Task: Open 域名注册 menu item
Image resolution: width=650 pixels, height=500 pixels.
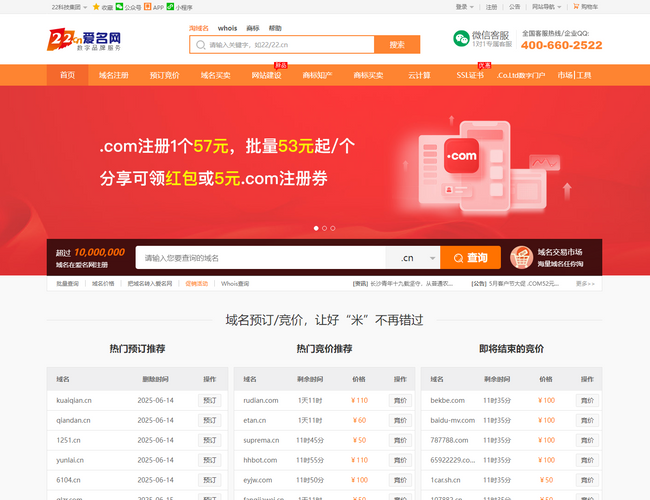Action: coord(114,75)
